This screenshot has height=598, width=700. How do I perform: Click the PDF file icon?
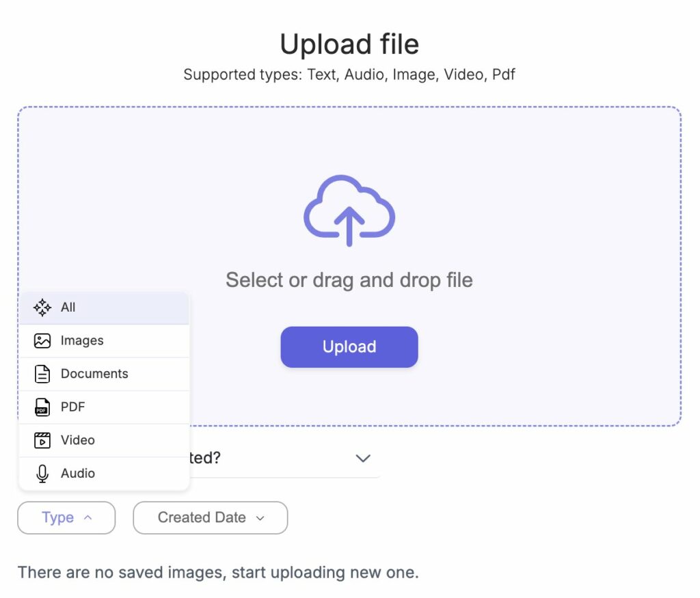42,407
